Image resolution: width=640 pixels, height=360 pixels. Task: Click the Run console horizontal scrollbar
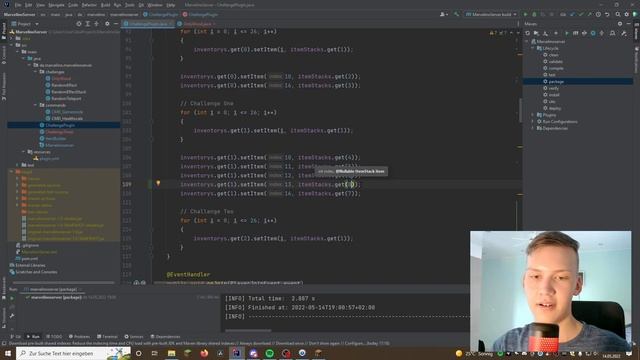point(248,330)
